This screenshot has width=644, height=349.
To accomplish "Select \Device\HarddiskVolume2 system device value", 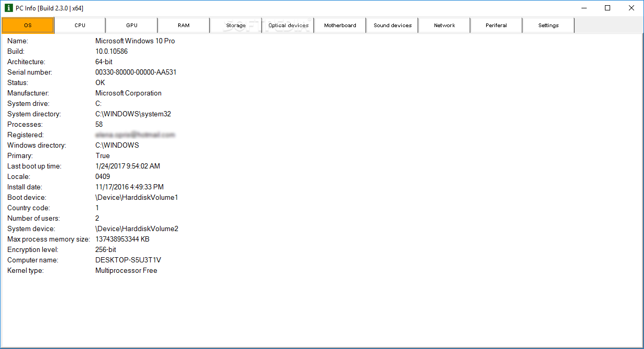I will [x=137, y=228].
